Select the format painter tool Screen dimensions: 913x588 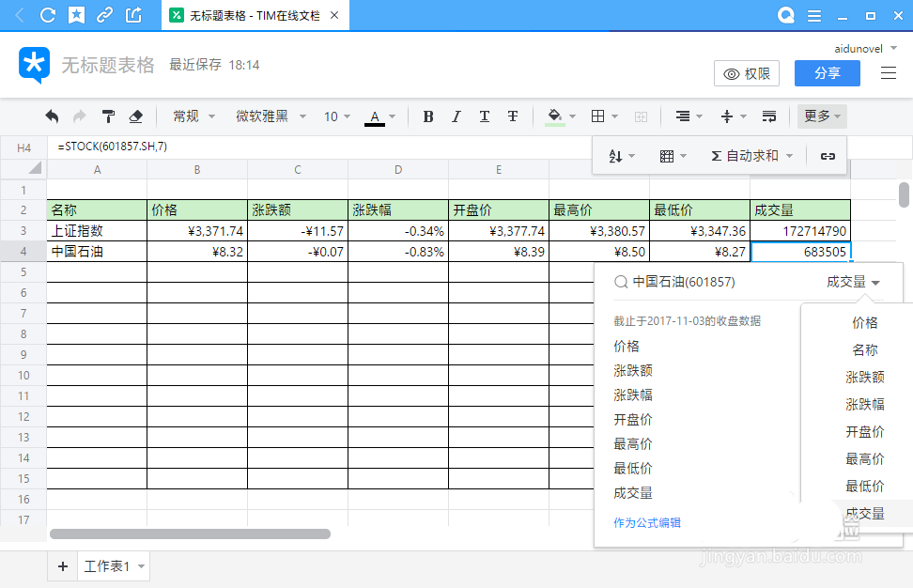pos(108,116)
